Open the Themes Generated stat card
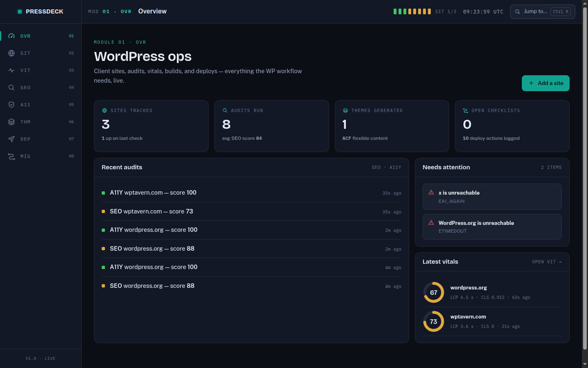The image size is (588, 368). [x=392, y=126]
